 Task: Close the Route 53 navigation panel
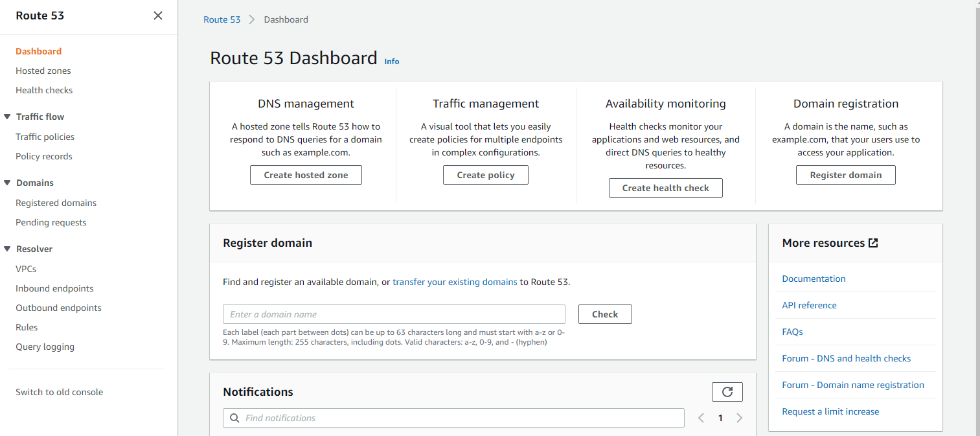click(158, 16)
